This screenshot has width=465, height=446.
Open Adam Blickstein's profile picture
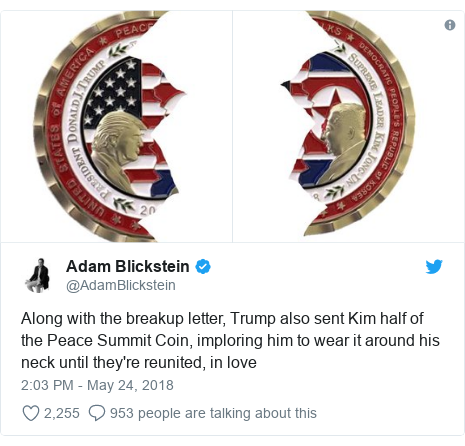(x=38, y=275)
